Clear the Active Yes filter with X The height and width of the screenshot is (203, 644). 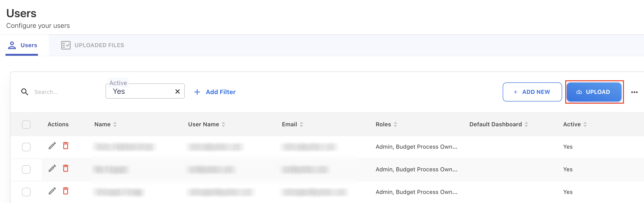click(x=178, y=92)
